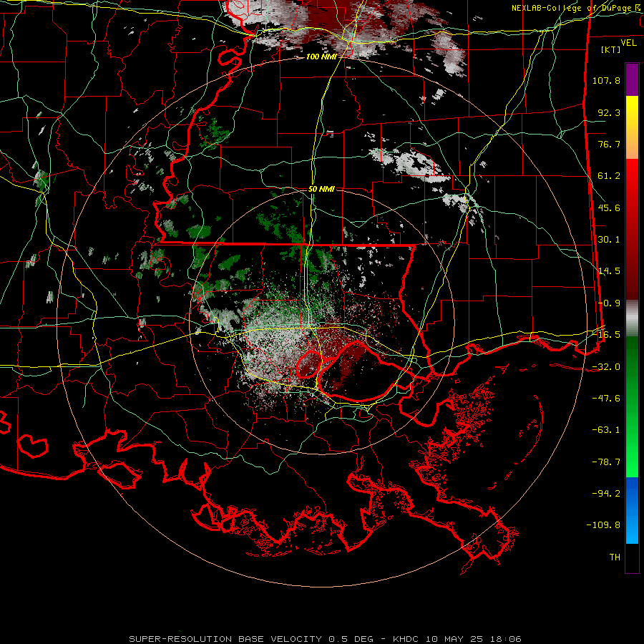Click the -94.2 legend value

point(606,494)
